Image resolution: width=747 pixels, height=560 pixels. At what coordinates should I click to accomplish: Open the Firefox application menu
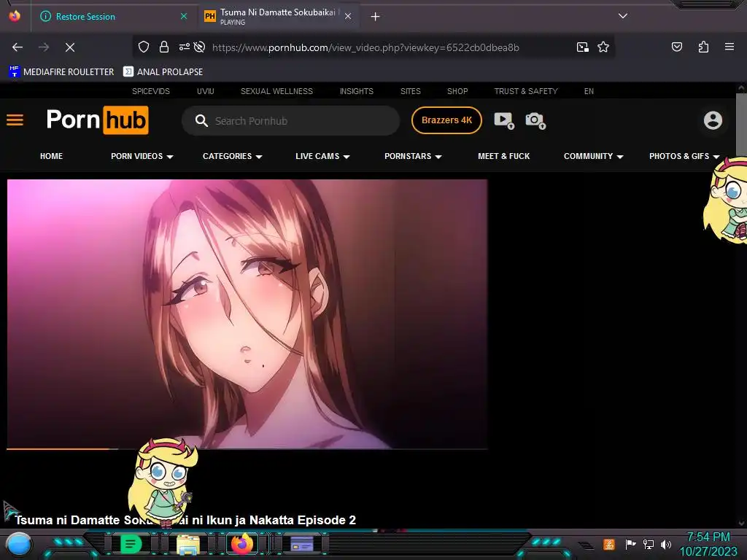click(x=729, y=47)
